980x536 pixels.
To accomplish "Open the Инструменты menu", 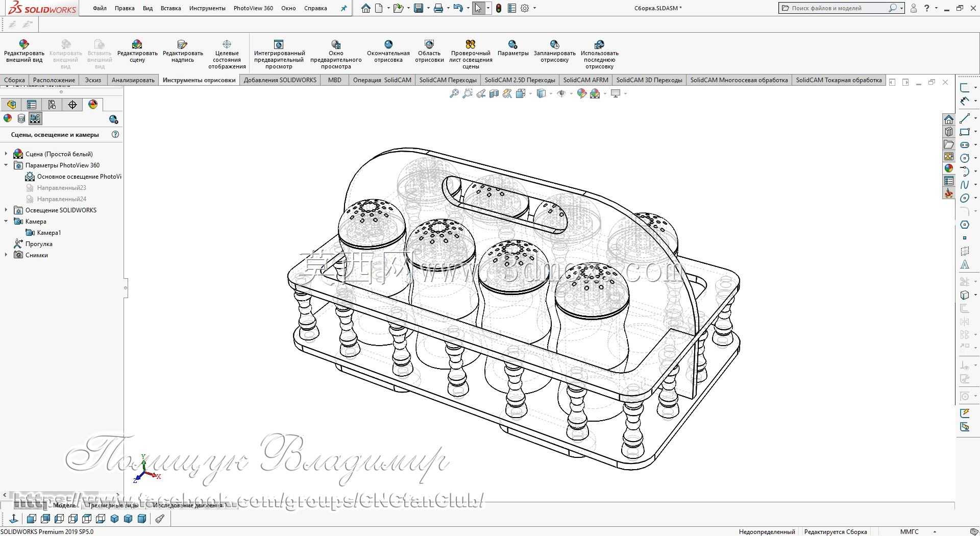I will click(x=207, y=8).
